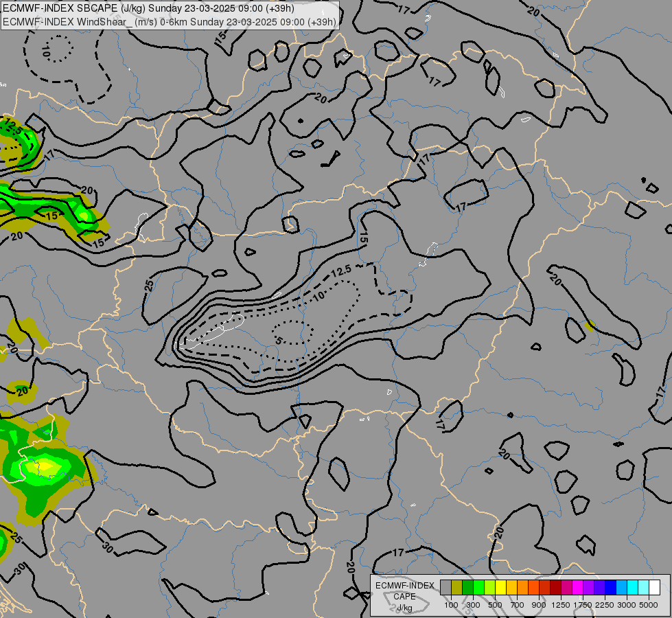Viewport: 672px width, 618px height.
Task: Click the '5' dotted contour label
Action: pos(279,341)
